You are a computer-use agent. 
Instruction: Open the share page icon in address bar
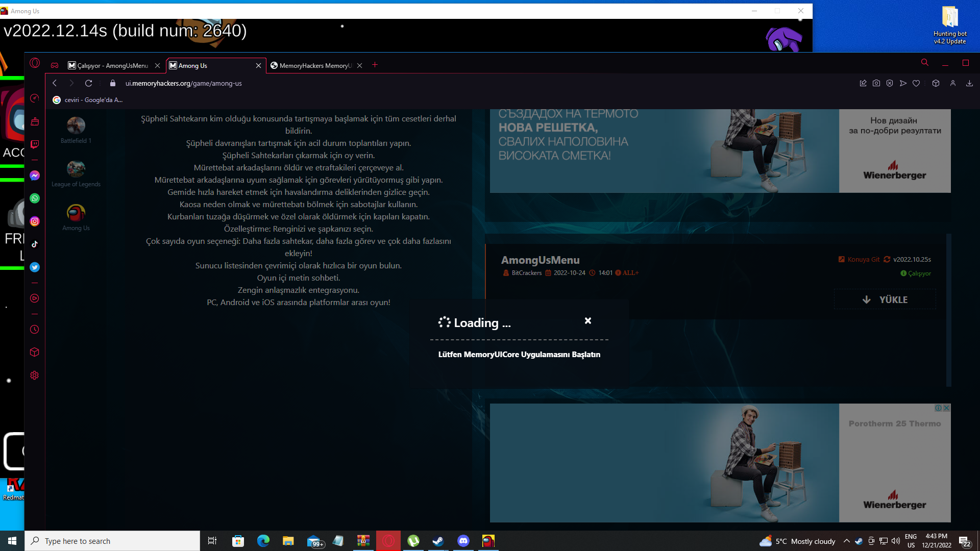863,83
